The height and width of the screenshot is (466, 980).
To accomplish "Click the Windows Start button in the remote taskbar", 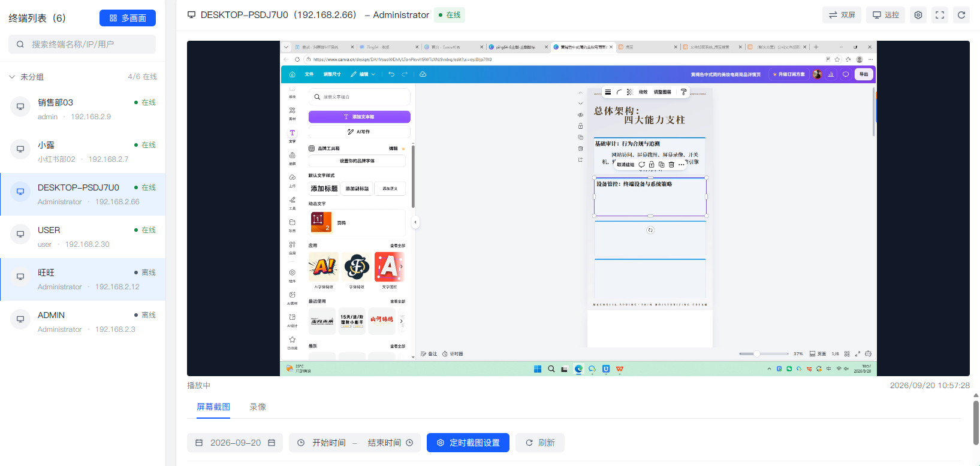I will click(538, 369).
